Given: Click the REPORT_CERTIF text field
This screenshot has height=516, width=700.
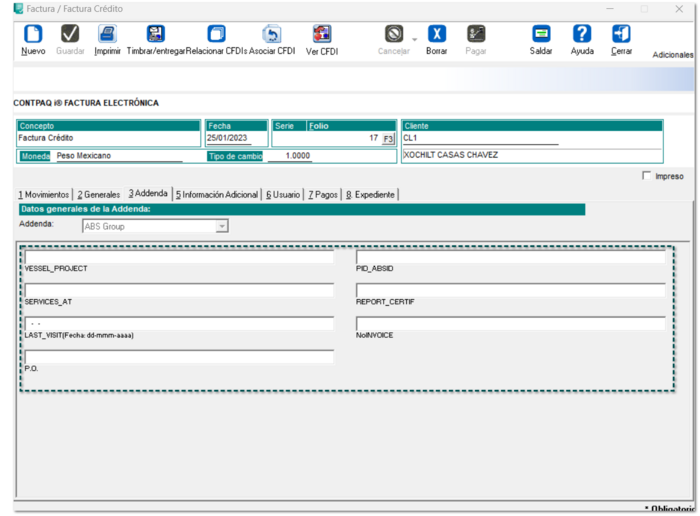Looking at the screenshot, I should click(x=510, y=290).
